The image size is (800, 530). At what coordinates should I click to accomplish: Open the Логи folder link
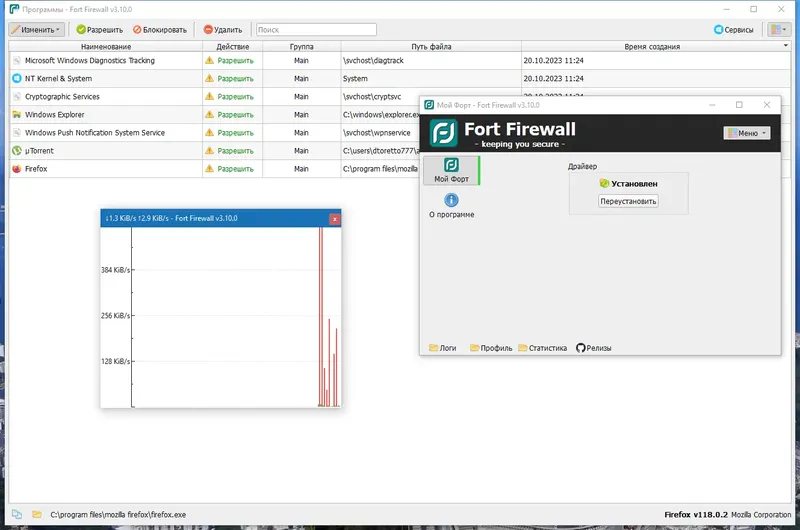click(442, 348)
